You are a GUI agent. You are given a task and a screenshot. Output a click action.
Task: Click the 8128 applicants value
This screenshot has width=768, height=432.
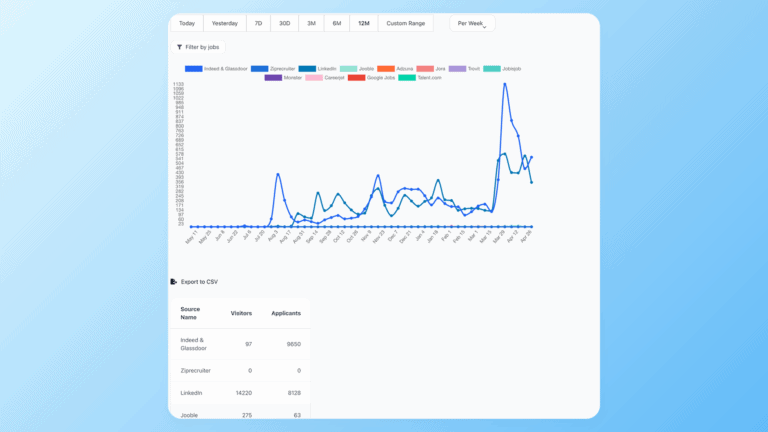point(294,393)
